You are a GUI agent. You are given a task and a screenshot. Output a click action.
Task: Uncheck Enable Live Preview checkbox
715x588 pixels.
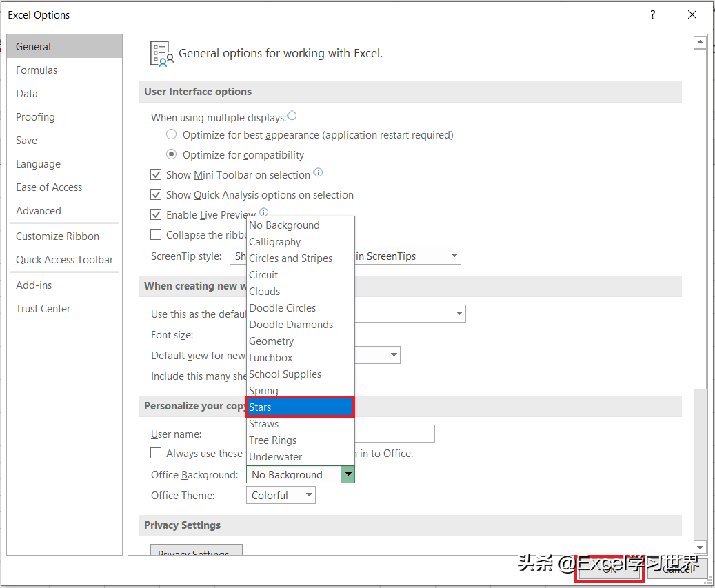coord(156,214)
